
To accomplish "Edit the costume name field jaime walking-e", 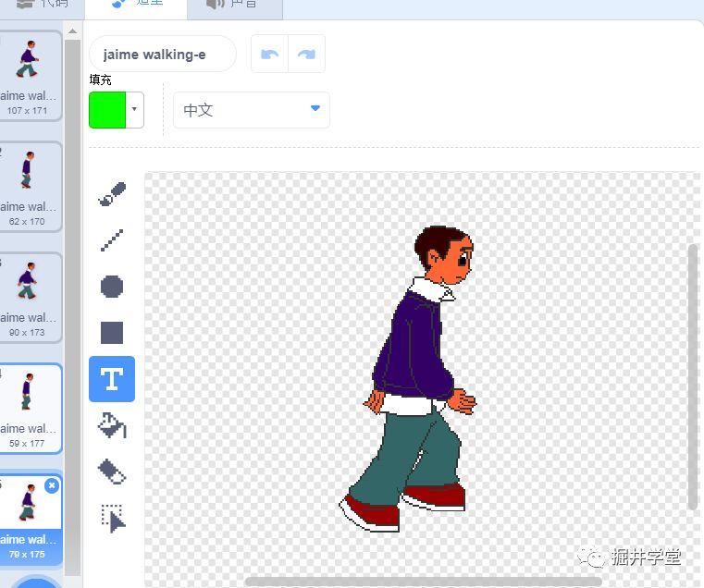I will point(163,54).
